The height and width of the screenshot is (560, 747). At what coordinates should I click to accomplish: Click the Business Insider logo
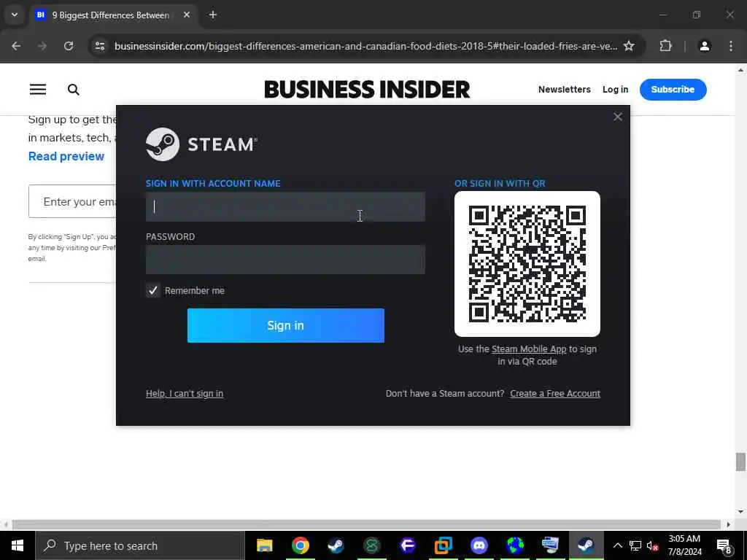coord(367,90)
